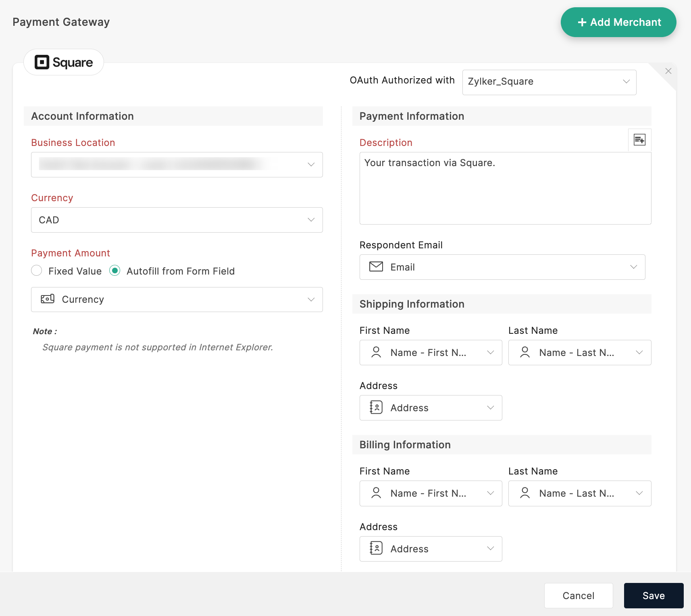Click the person icon in Shipping First Name

click(x=376, y=352)
